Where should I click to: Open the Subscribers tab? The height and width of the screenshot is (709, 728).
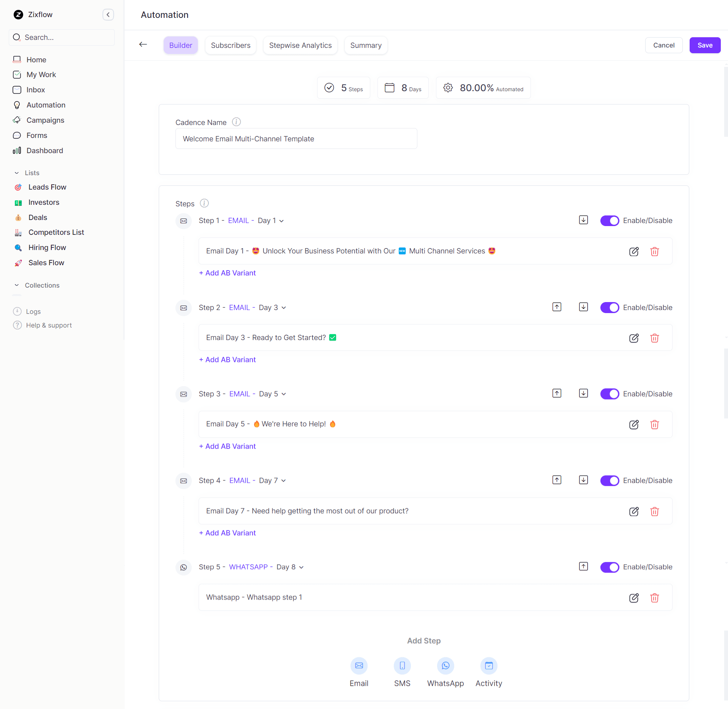[x=231, y=45]
